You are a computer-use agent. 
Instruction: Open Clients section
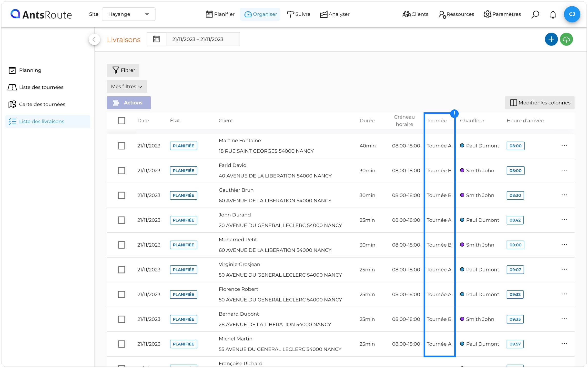coord(415,14)
